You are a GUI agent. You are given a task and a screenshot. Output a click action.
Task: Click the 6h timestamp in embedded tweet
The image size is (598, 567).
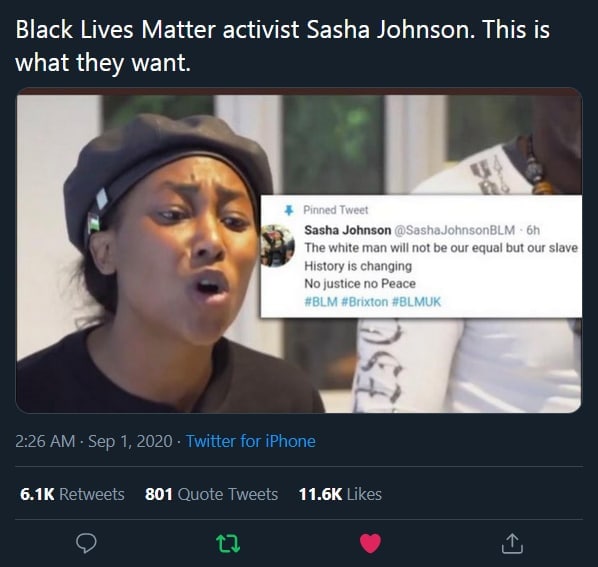tap(533, 230)
